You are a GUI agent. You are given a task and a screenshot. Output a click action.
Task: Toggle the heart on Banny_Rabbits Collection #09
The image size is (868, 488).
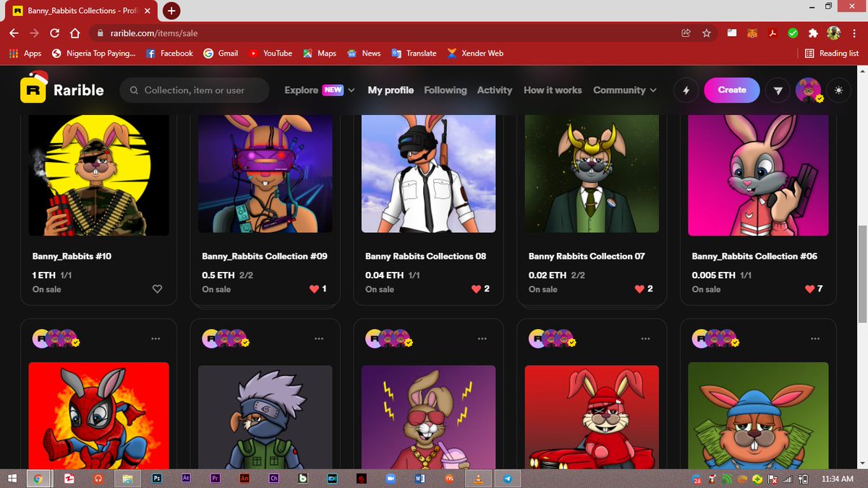(x=314, y=289)
